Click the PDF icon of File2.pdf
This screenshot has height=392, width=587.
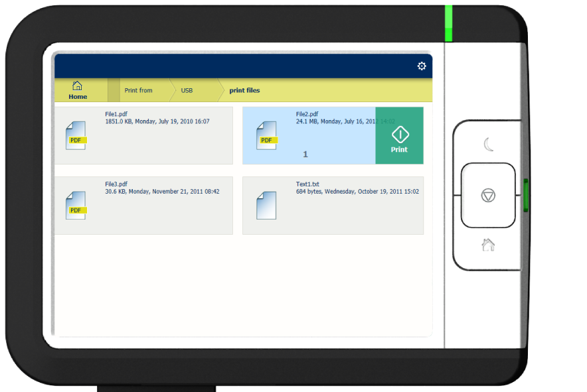pos(267,136)
